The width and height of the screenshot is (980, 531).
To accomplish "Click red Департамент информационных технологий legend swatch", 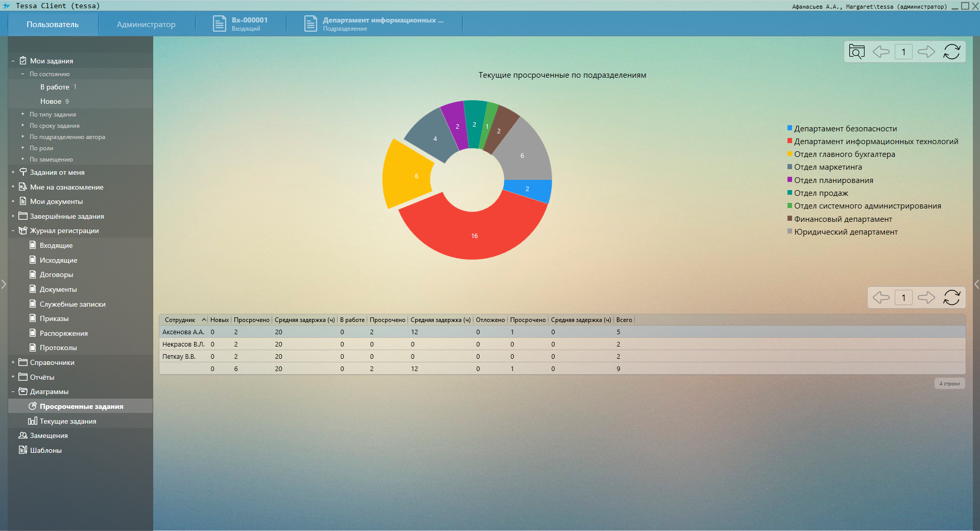I will (x=790, y=141).
